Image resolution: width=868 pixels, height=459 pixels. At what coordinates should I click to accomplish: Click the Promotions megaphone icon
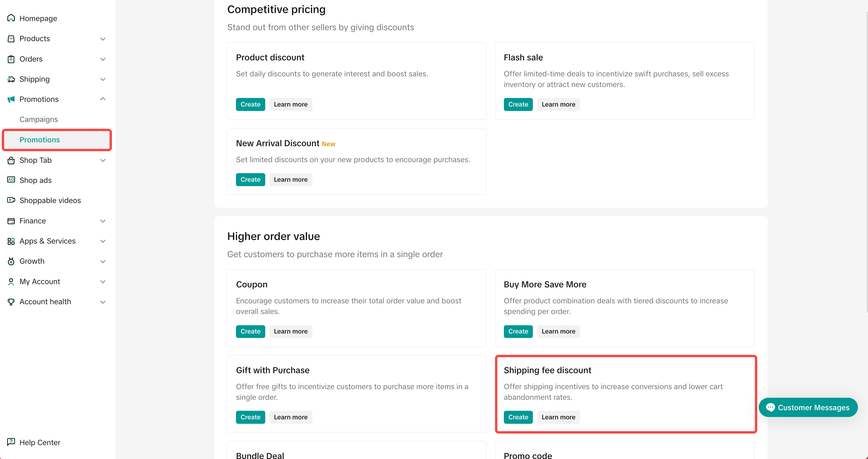point(11,99)
